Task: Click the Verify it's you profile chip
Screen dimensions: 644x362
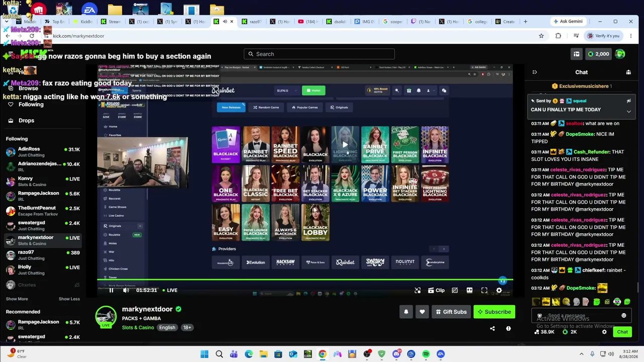Action: tap(603, 36)
